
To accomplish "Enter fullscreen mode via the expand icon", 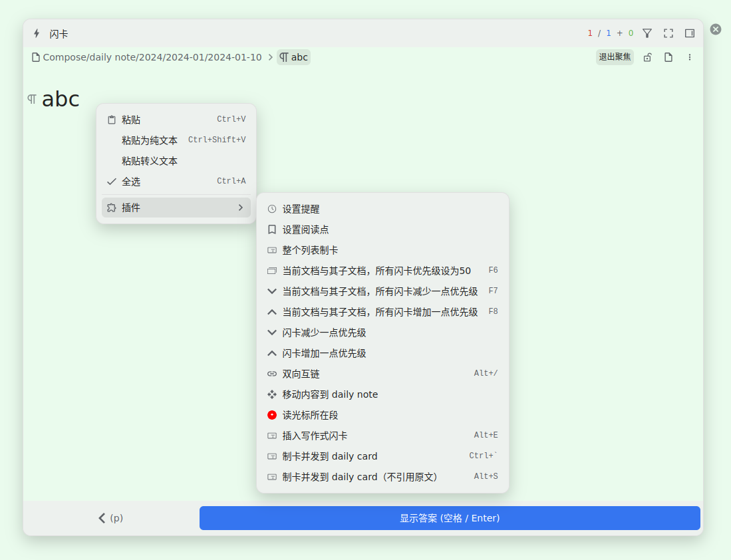I will pos(668,33).
